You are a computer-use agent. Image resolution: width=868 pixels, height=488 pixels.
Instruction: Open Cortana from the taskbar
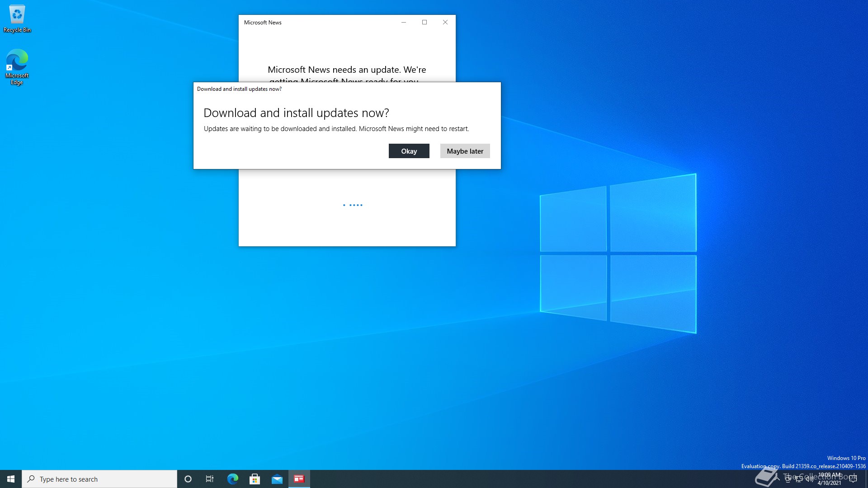click(x=188, y=479)
